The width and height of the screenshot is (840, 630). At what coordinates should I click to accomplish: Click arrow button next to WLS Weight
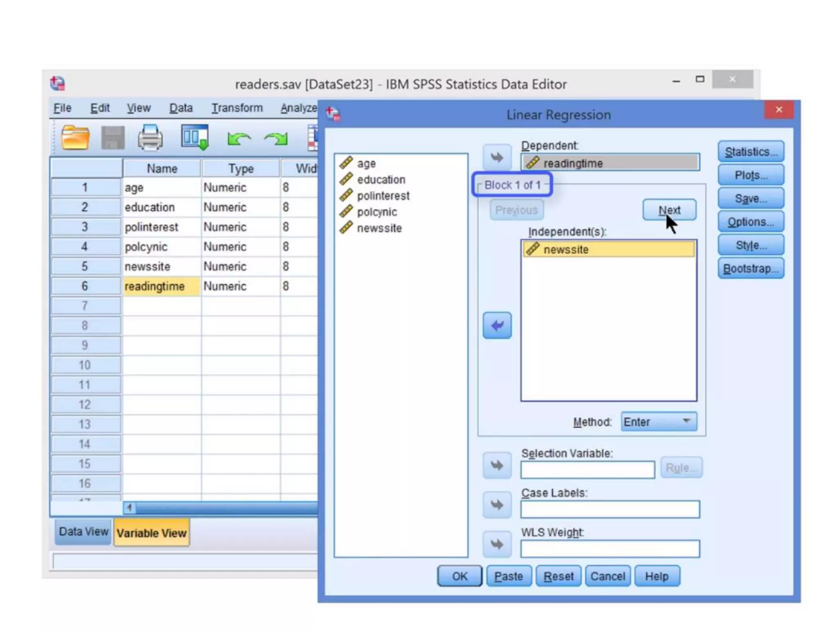(497, 545)
